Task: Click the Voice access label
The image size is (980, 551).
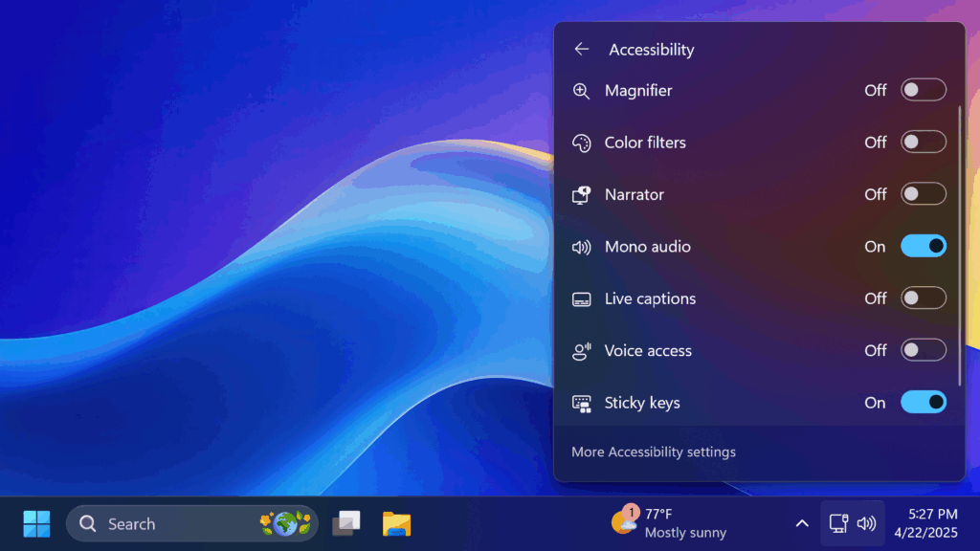Action: click(x=648, y=350)
